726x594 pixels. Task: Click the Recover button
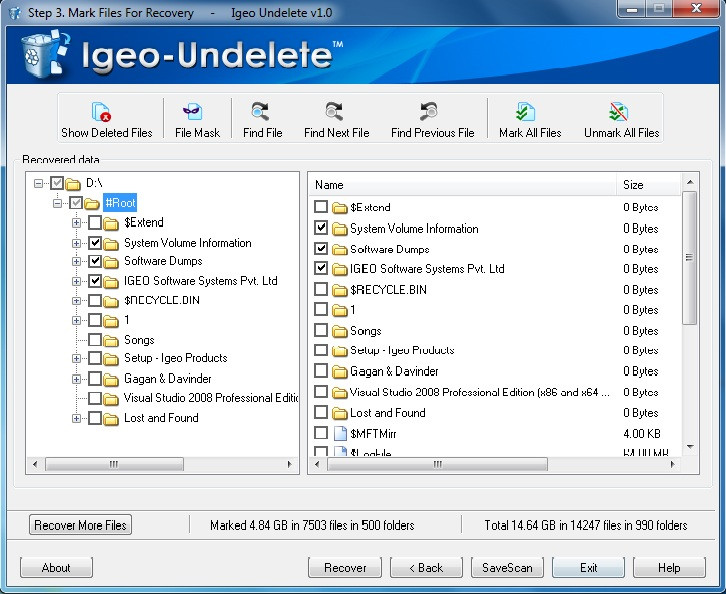point(345,568)
